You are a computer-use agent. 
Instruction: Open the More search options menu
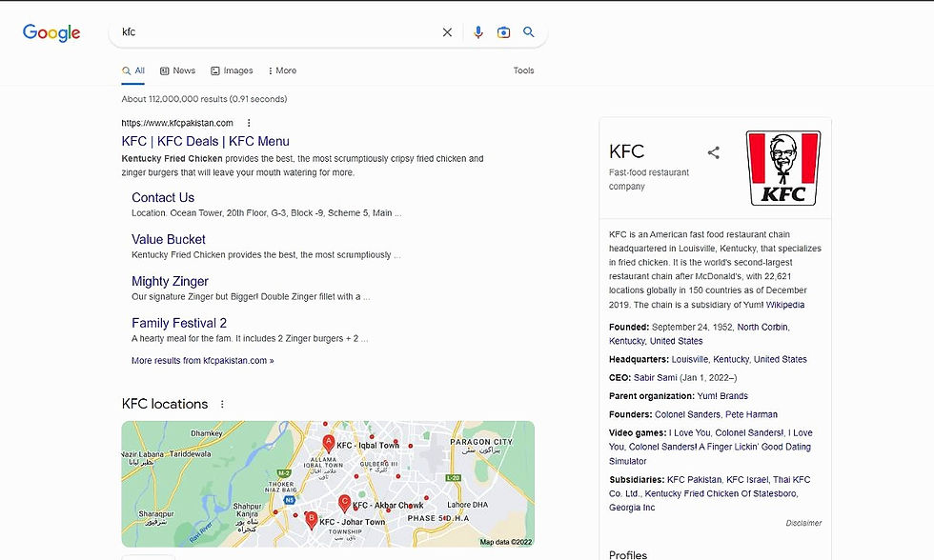282,70
